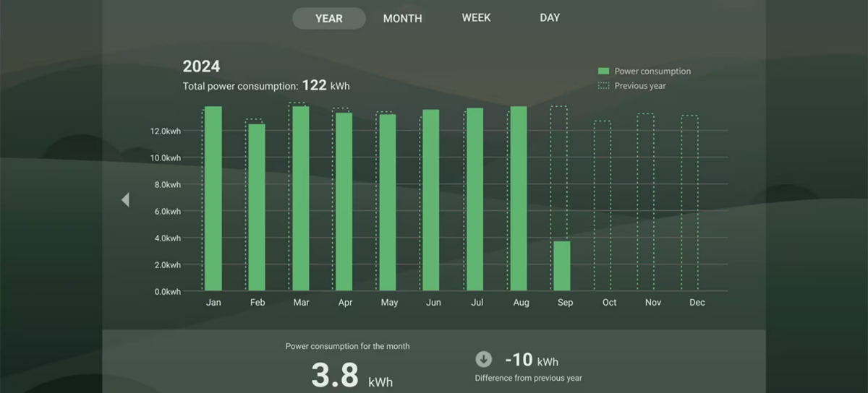
Task: Select the WEEK tab
Action: tap(476, 17)
